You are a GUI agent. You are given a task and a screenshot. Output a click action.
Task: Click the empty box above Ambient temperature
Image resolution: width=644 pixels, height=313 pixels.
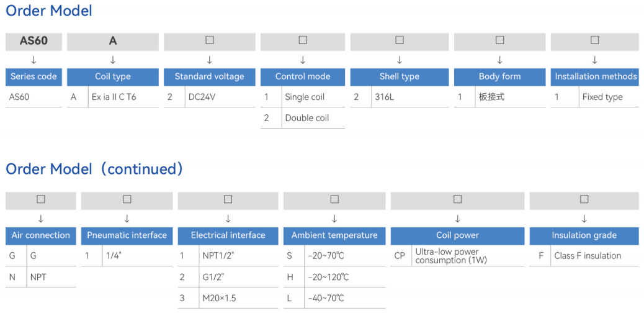pos(334,199)
